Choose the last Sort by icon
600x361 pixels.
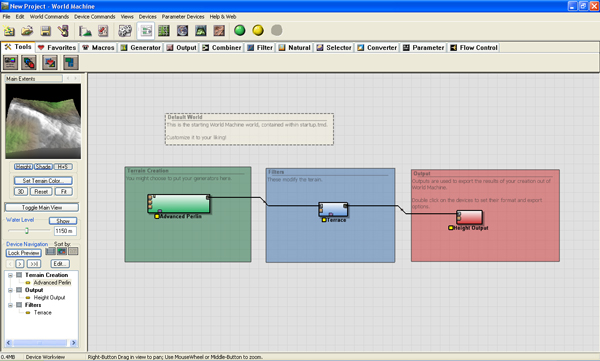(x=73, y=251)
